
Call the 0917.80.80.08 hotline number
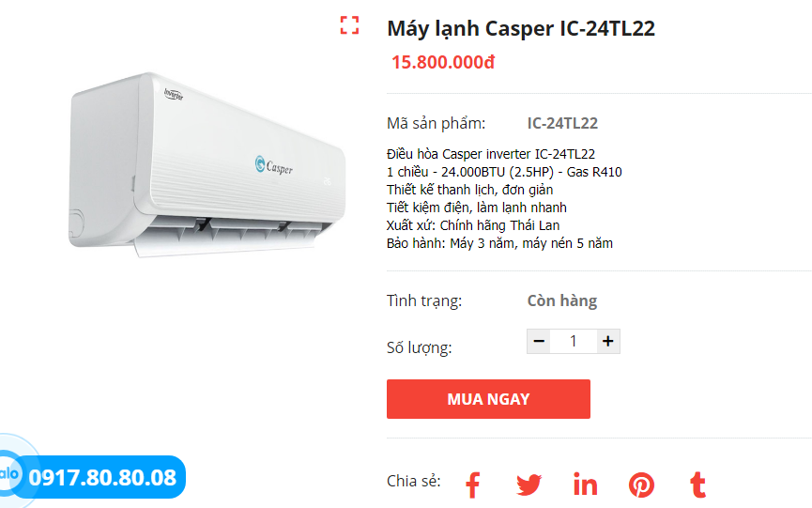[x=102, y=477]
